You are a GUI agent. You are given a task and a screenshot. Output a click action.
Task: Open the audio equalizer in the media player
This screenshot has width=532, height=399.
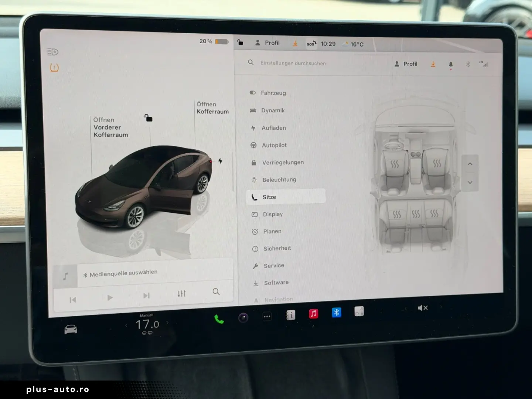click(x=181, y=293)
